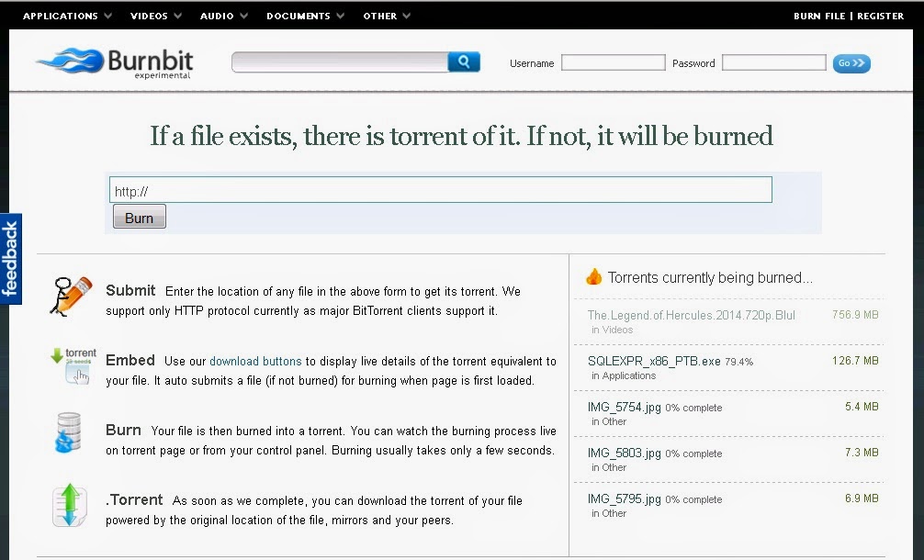The height and width of the screenshot is (560, 924).
Task: Select the AUDIO menu item
Action: tap(218, 16)
